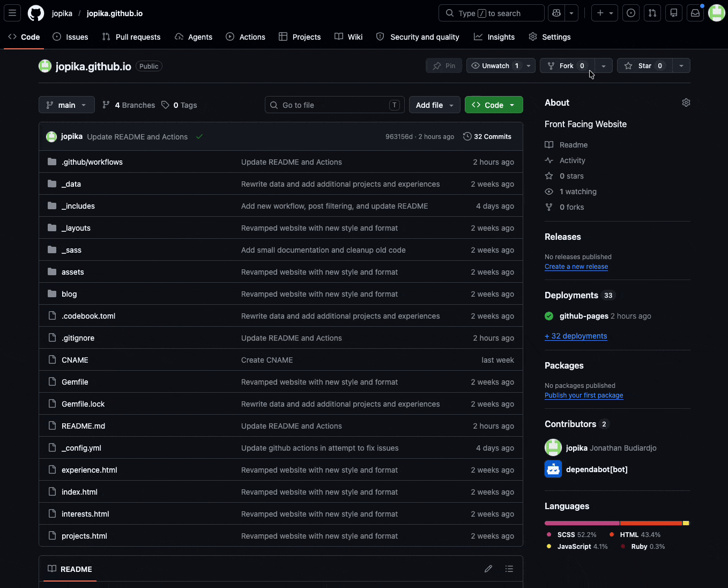Open the Agents tab
The image size is (728, 588).
tap(194, 37)
